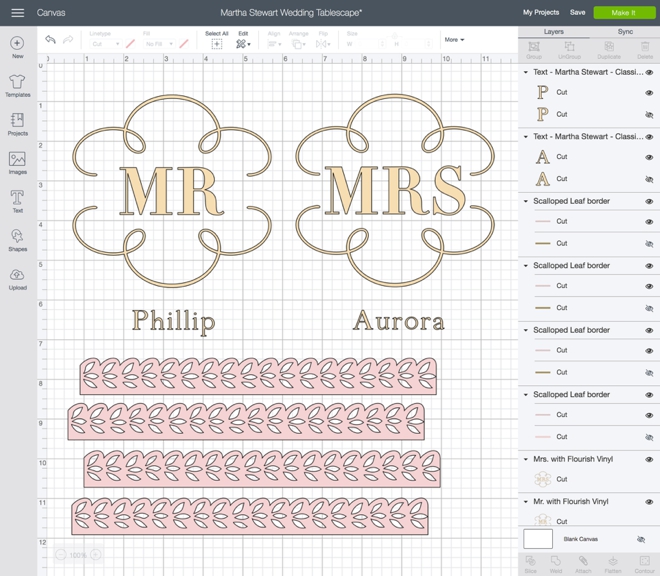The height and width of the screenshot is (576, 660).
Task: Click the Attach tool
Action: click(x=583, y=565)
